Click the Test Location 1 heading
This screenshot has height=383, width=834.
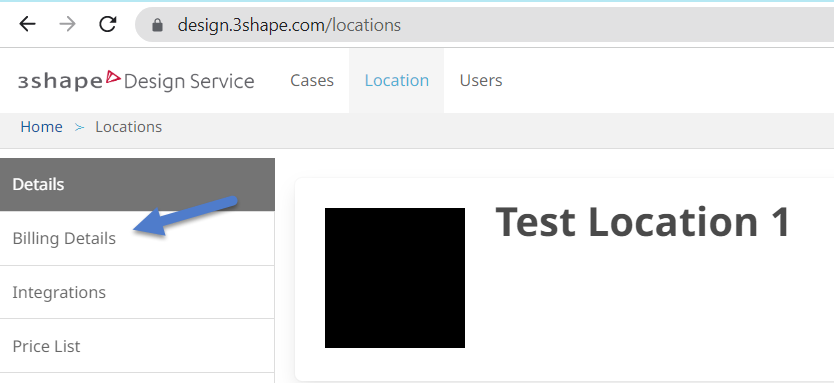pyautogui.click(x=643, y=222)
